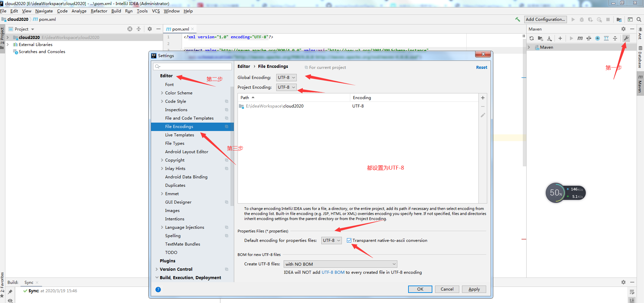The height and width of the screenshot is (303, 644).
Task: Sort table by Path column header
Action: click(294, 98)
